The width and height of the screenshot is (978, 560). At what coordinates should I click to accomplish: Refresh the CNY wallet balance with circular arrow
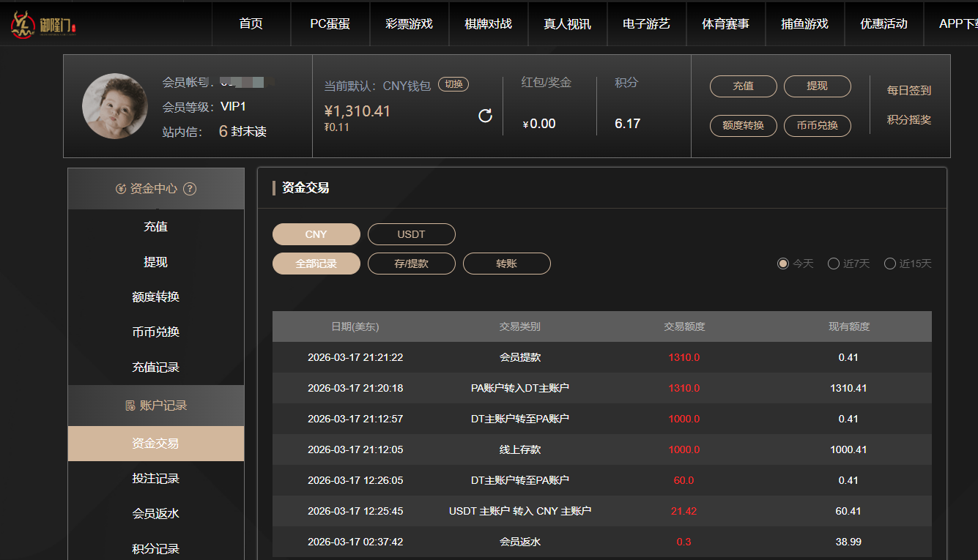[485, 116]
